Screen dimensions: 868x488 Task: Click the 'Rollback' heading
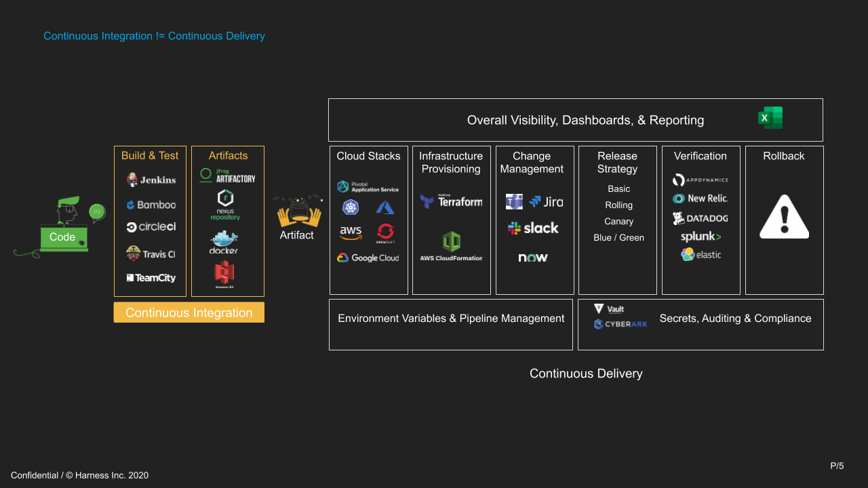[784, 156]
